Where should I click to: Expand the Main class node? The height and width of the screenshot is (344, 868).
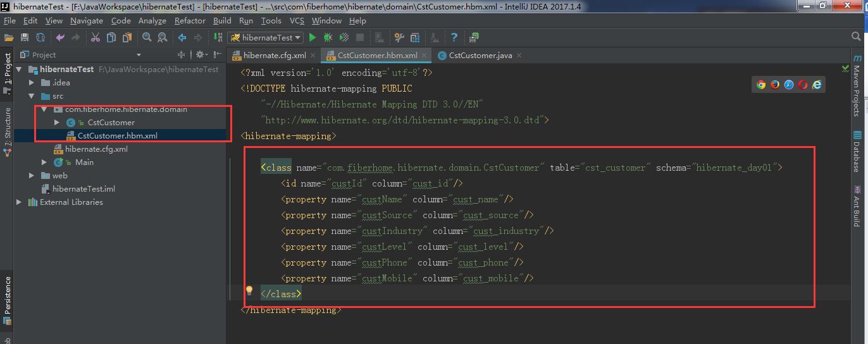point(44,163)
